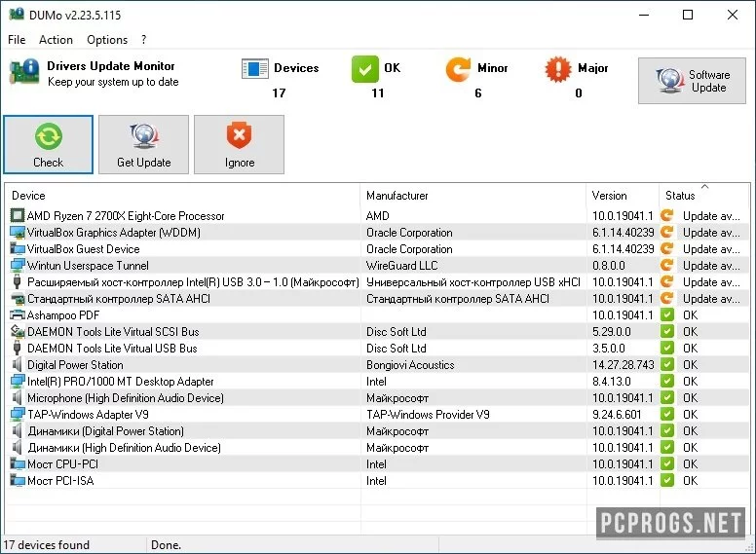Select the AMD Ryzen 7 2700X Eight-Core Processor row
The width and height of the screenshot is (756, 554).
pyautogui.click(x=378, y=216)
